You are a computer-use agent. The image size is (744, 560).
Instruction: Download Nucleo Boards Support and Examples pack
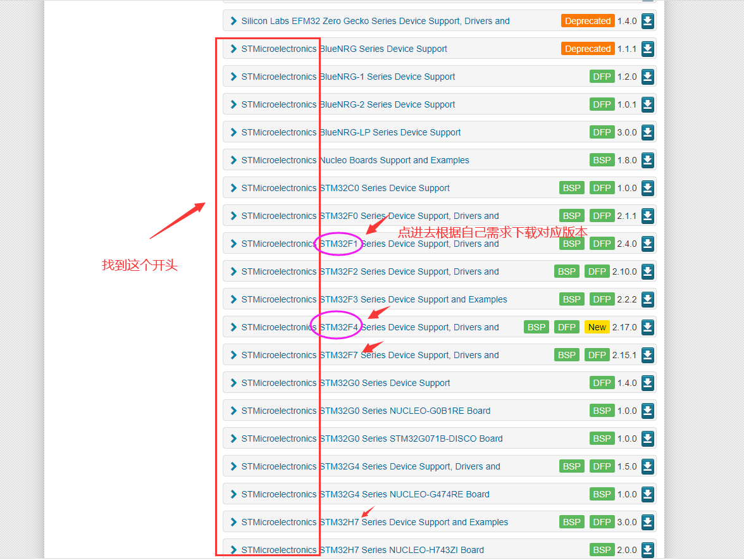coord(648,160)
